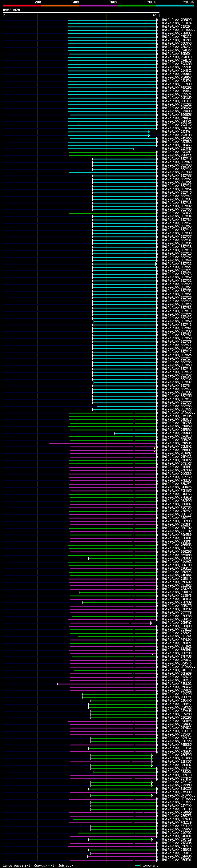Screen dimensions: 197x868
Task: Select label UniRef100_B9SSD5
Action: (x=177, y=64)
